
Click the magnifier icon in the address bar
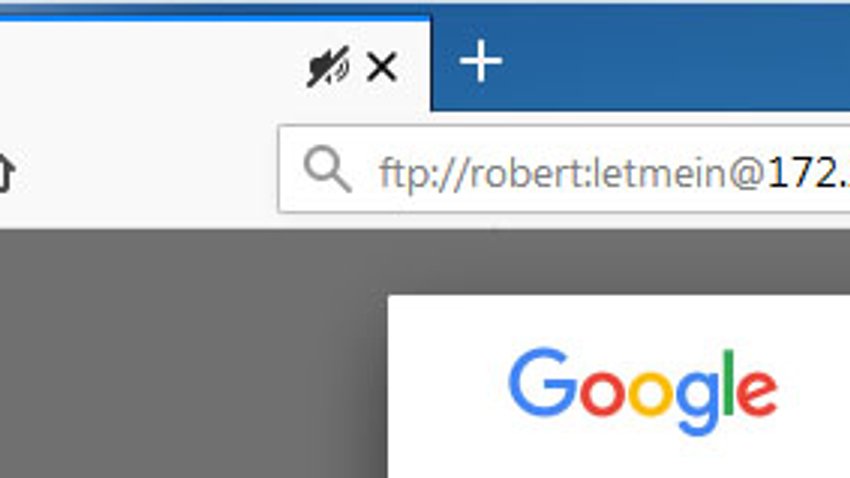327,170
